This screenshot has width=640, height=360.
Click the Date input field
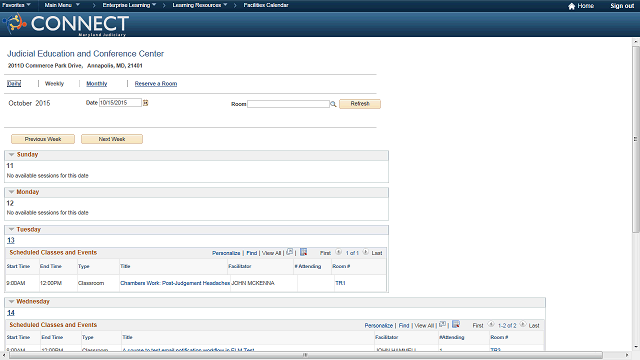[x=120, y=103]
